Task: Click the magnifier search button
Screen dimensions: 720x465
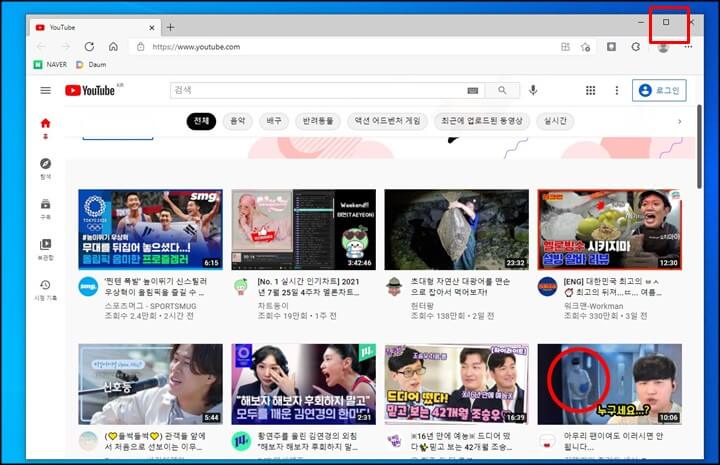Action: (x=502, y=90)
